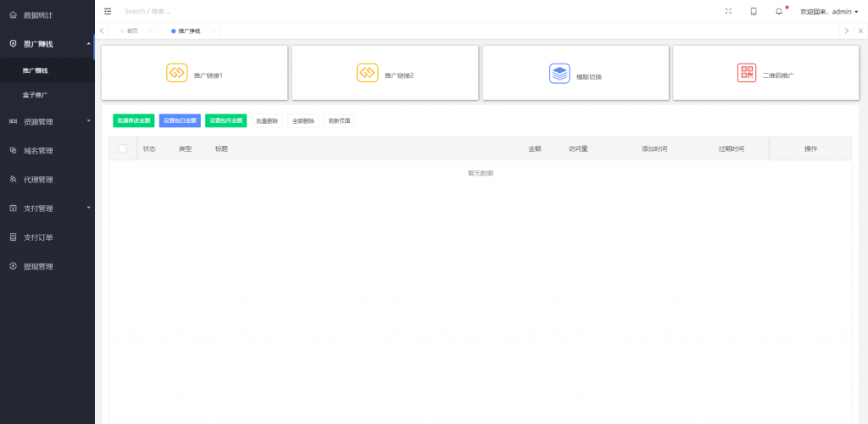This screenshot has height=424, width=868.
Task: Expand the 资源管理 sidebar menu
Action: point(47,121)
